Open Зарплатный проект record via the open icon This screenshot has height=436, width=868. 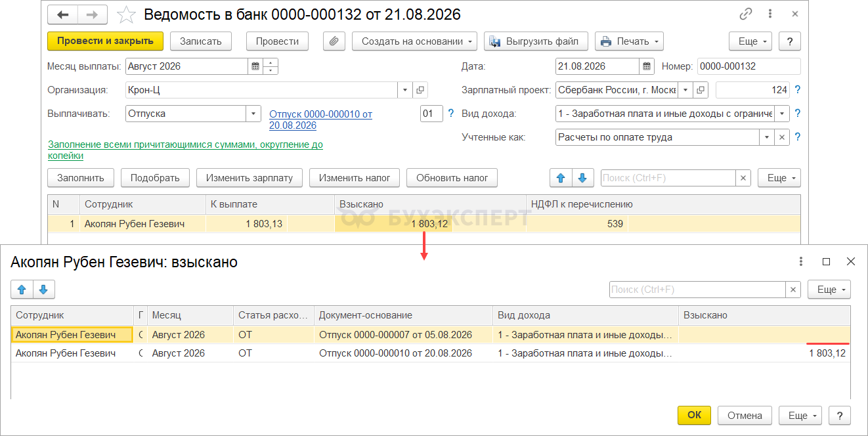pyautogui.click(x=701, y=90)
